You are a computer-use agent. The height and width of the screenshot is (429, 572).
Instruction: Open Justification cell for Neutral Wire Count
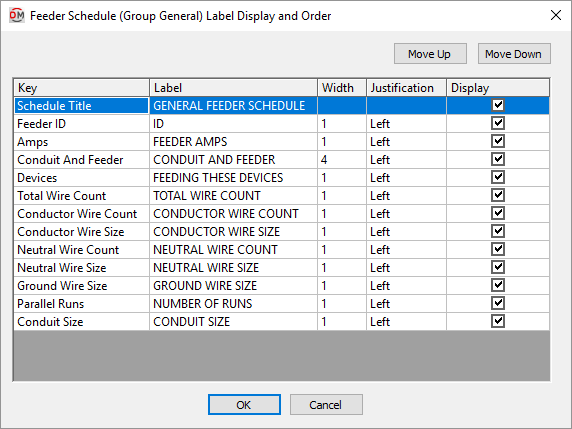coord(406,250)
